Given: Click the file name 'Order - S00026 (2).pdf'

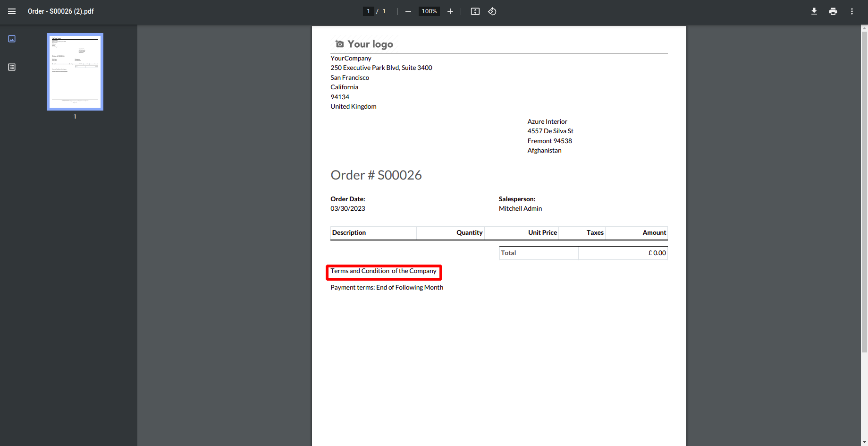Looking at the screenshot, I should 61,11.
